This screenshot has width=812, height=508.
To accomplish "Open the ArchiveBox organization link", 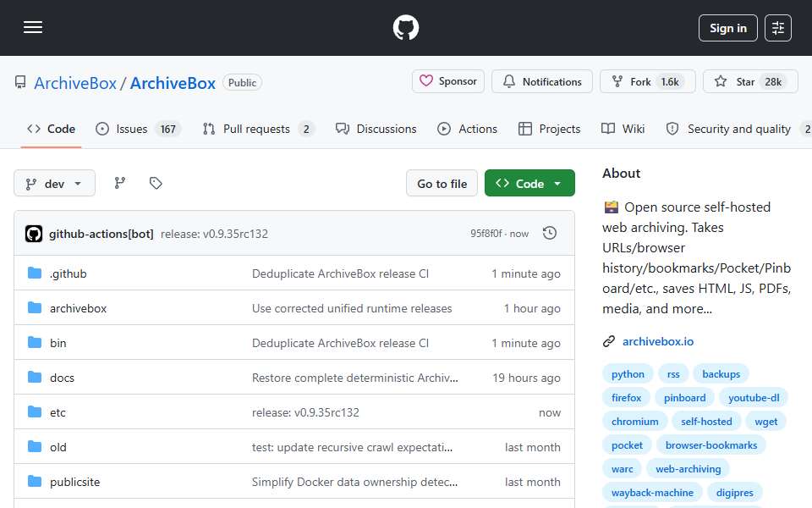I will tap(75, 83).
